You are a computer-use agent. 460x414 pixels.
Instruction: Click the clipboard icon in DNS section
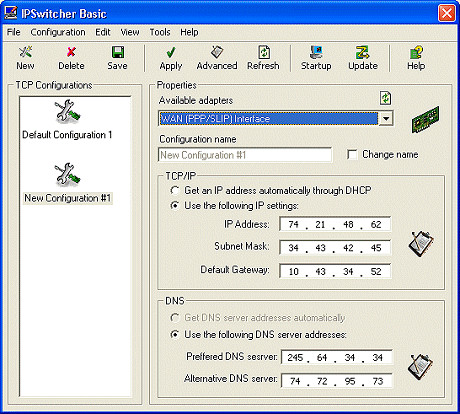click(x=421, y=367)
